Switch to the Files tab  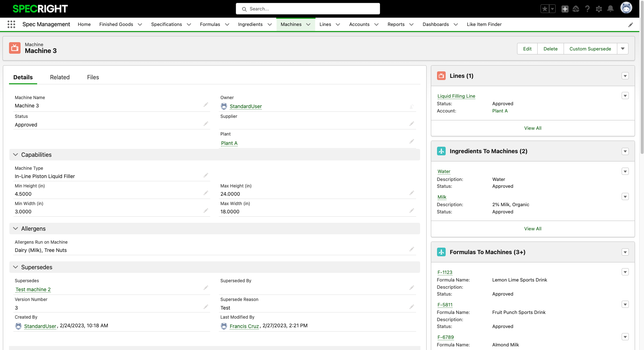point(93,77)
